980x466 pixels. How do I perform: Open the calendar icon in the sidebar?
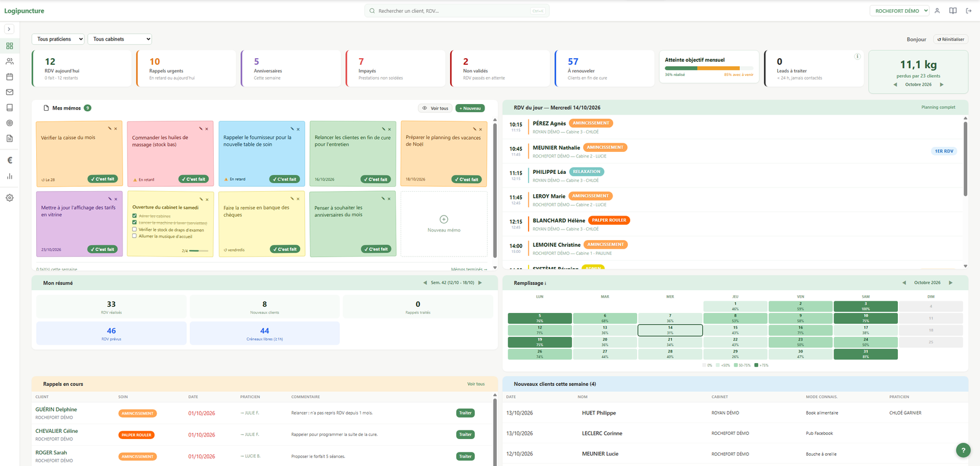point(9,77)
